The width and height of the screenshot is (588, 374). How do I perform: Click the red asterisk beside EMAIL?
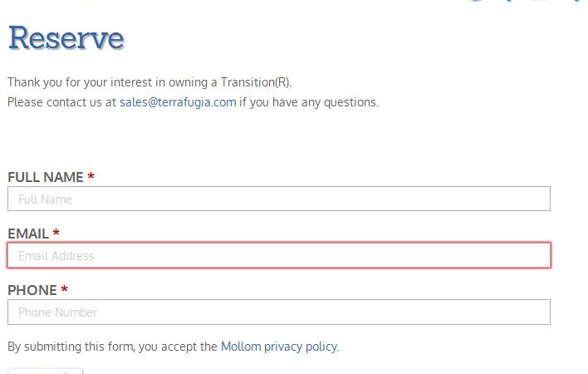[x=56, y=234]
